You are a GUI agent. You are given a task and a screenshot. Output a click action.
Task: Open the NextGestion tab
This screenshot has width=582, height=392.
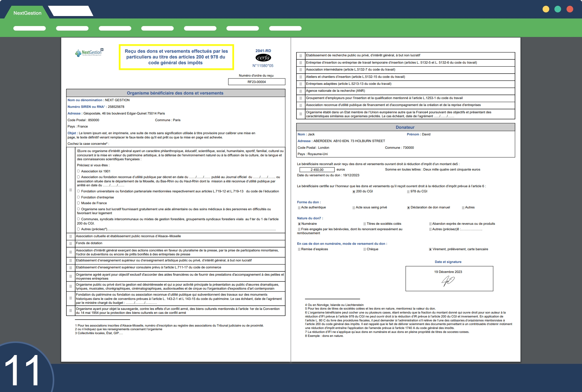(x=27, y=13)
